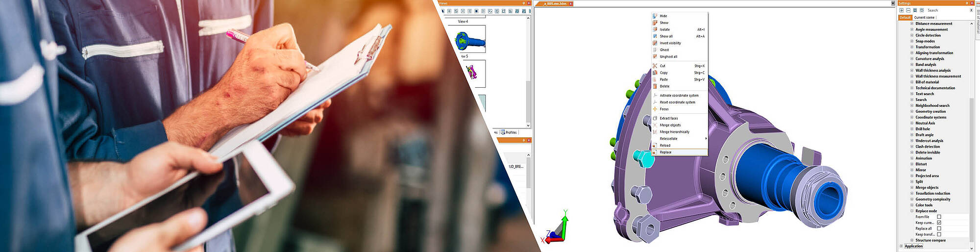
Task: Select the Tessellation reduction tree item
Action: click(932, 193)
